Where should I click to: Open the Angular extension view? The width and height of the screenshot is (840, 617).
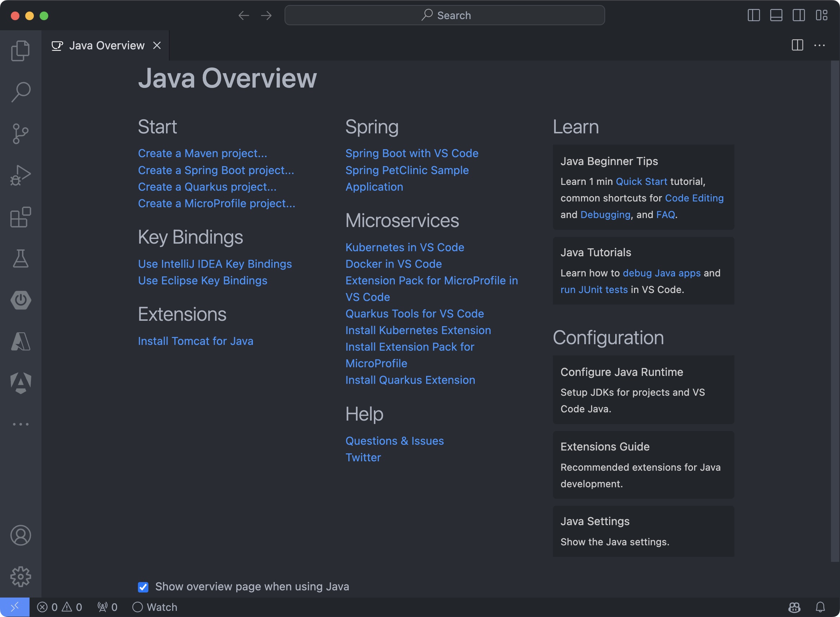point(21,382)
